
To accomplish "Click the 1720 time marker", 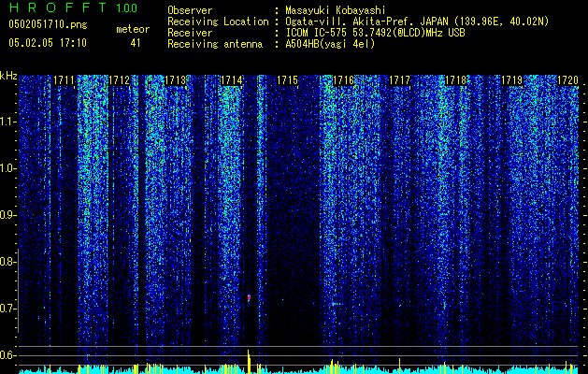I will point(567,80).
